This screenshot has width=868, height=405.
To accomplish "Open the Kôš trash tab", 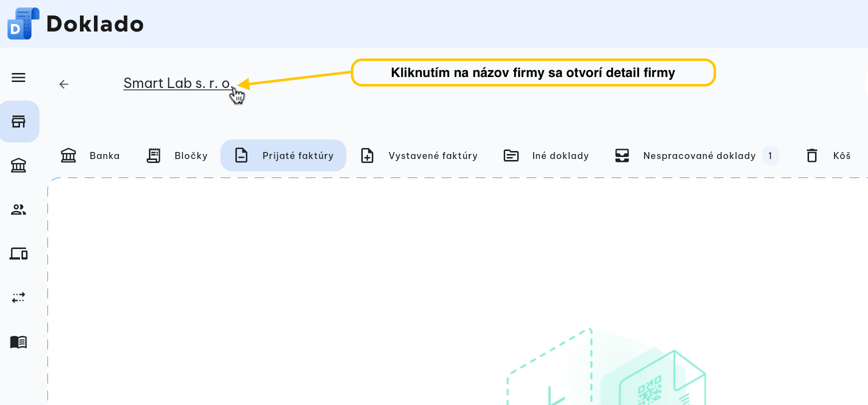I will [828, 155].
